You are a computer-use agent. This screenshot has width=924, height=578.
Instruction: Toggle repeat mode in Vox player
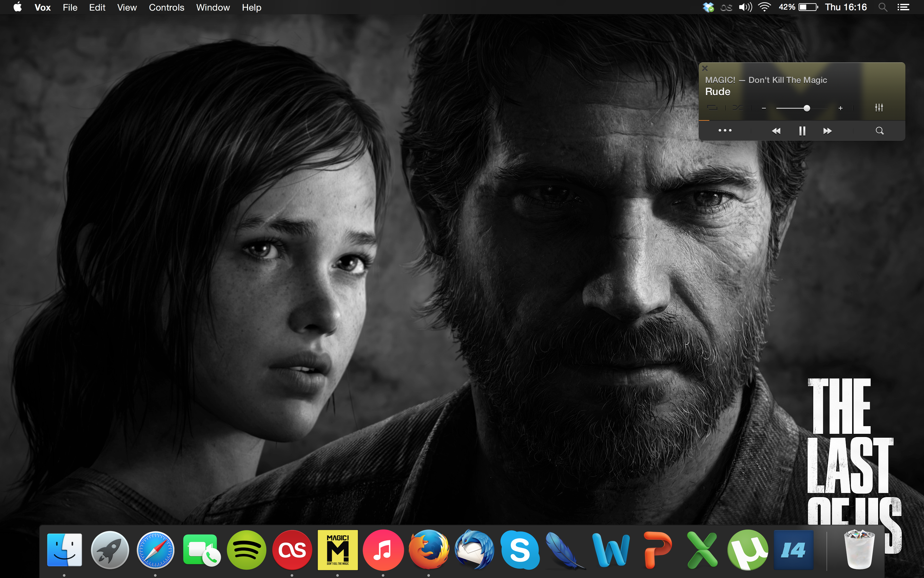click(712, 108)
